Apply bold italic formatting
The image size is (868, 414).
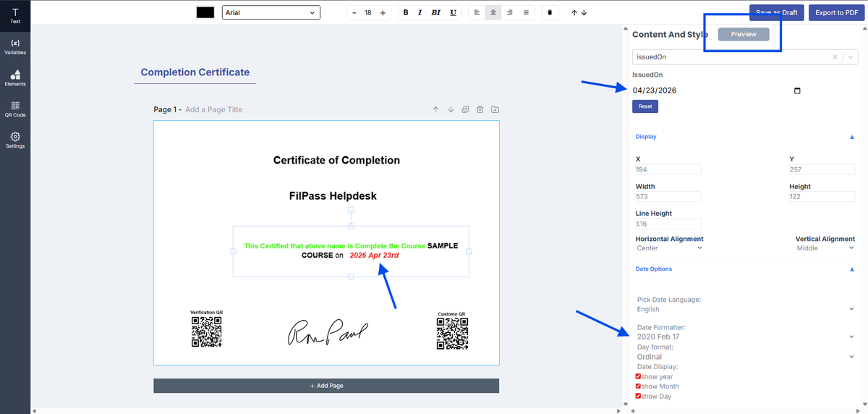coord(435,13)
